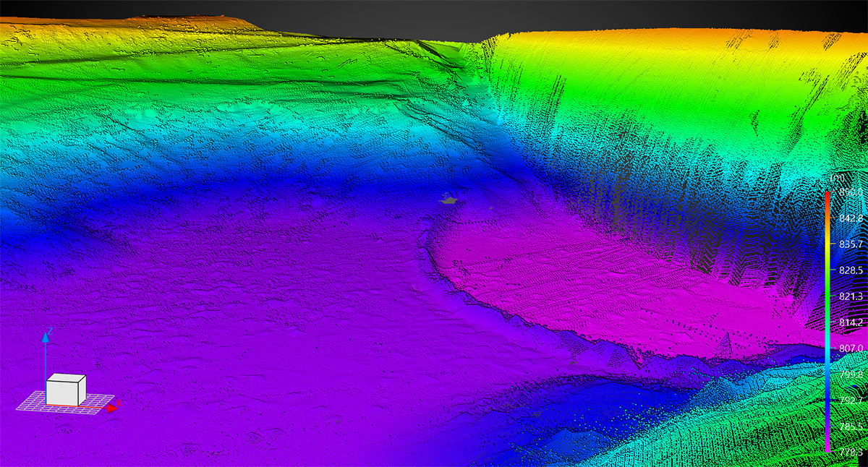The height and width of the screenshot is (467, 868).
Task: Click the 778.3 minimum elevation label
Action: tap(851, 450)
